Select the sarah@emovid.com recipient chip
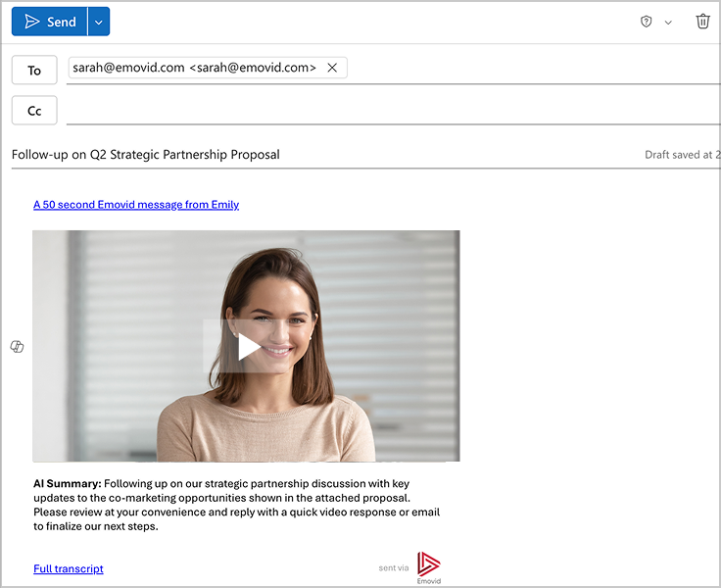Viewport: 721px width, 588px height. point(194,68)
